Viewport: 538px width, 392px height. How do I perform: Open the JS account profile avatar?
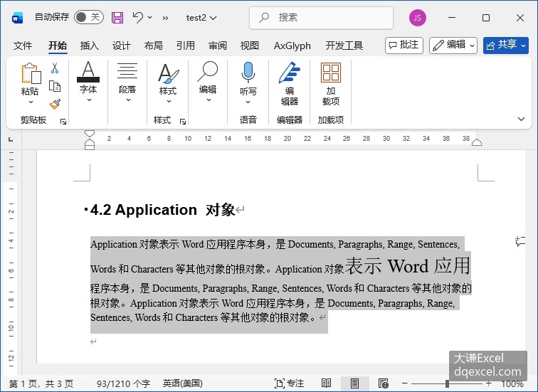coord(418,18)
